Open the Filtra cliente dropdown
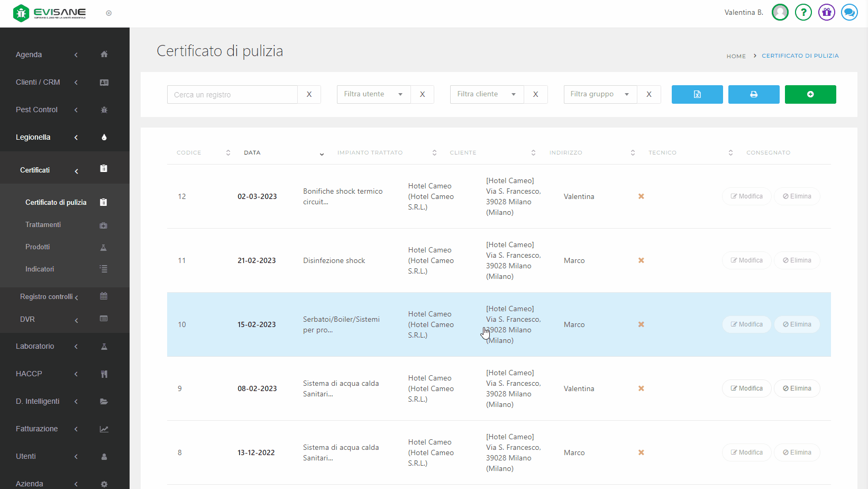 click(487, 94)
